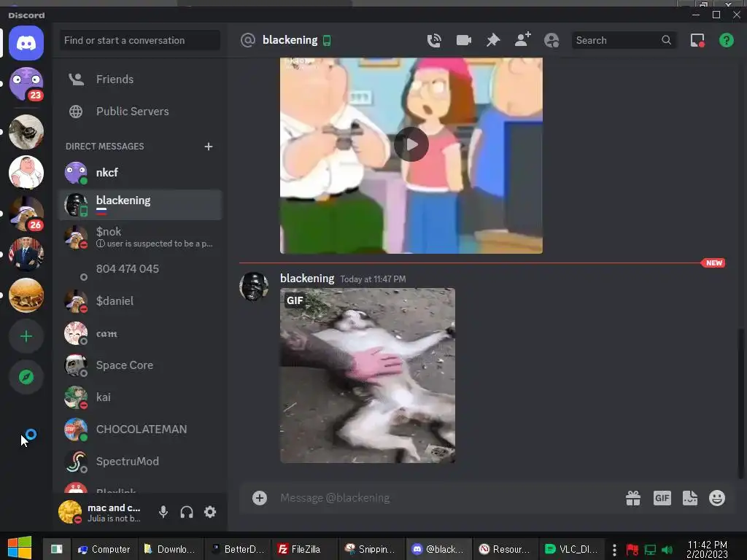This screenshot has width=747, height=560.
Task: Open direct message with Space Core
Action: (139, 365)
